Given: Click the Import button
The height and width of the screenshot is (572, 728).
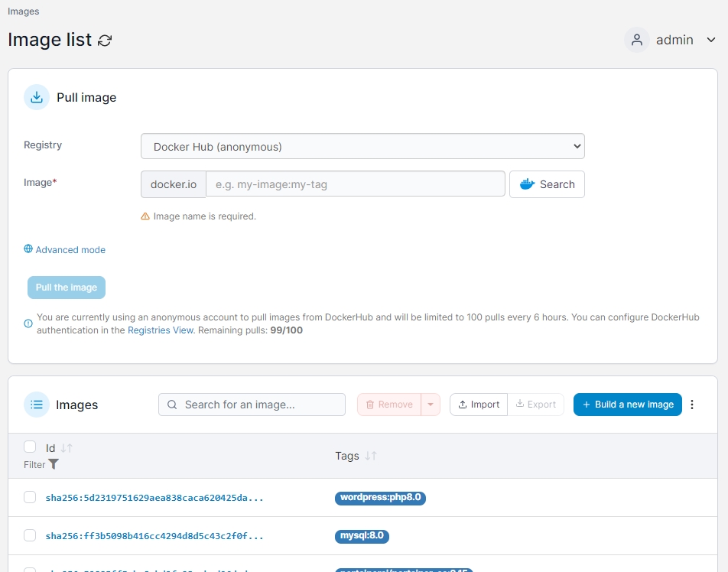Looking at the screenshot, I should tap(479, 405).
